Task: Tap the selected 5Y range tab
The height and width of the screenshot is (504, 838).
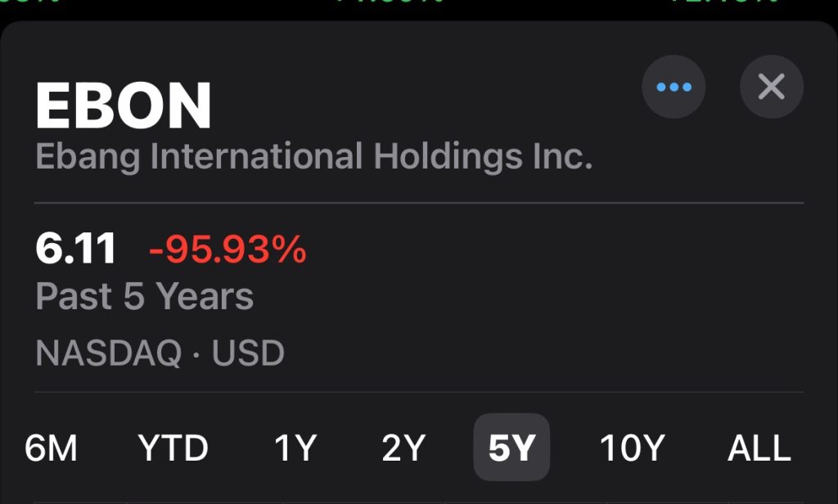Action: pos(511,448)
